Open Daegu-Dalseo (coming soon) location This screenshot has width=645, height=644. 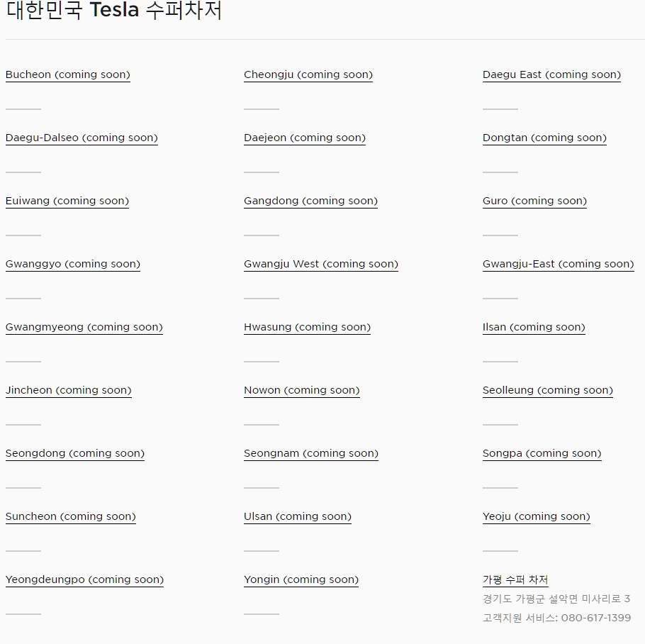82,138
